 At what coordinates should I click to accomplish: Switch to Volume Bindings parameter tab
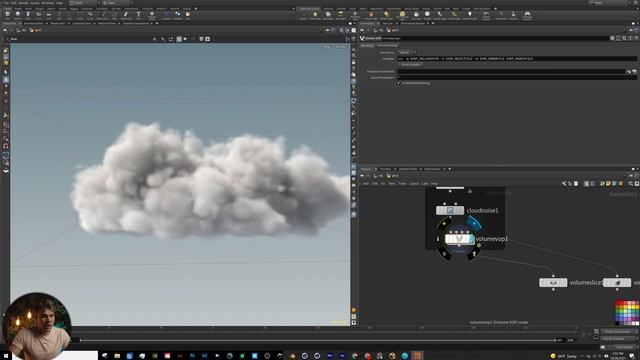click(x=387, y=45)
